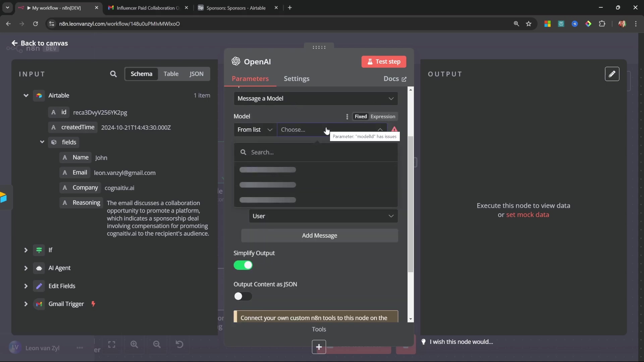The width and height of the screenshot is (644, 362).
Task: Switch Model field to Expression mode
Action: tap(383, 117)
